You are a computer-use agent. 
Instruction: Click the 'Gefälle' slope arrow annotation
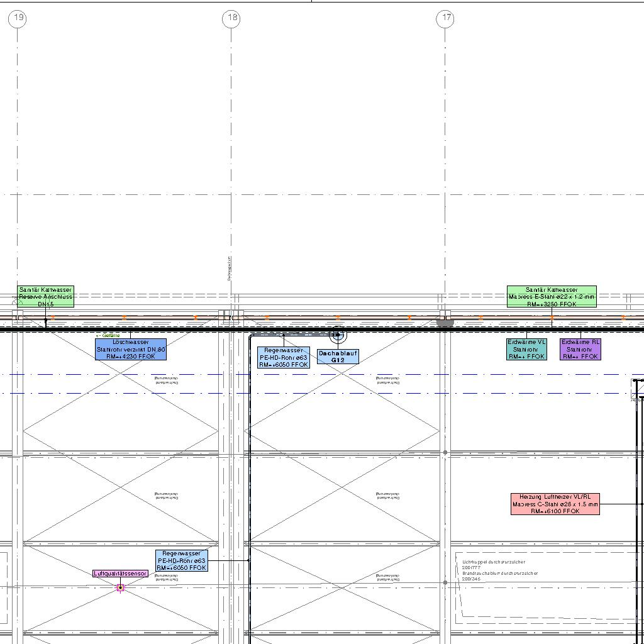(x=108, y=336)
